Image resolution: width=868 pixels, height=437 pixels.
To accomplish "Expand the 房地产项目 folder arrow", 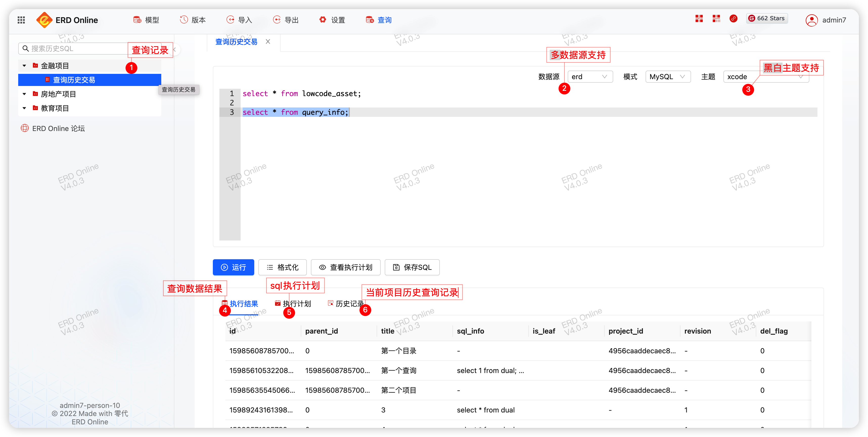I will pos(24,94).
